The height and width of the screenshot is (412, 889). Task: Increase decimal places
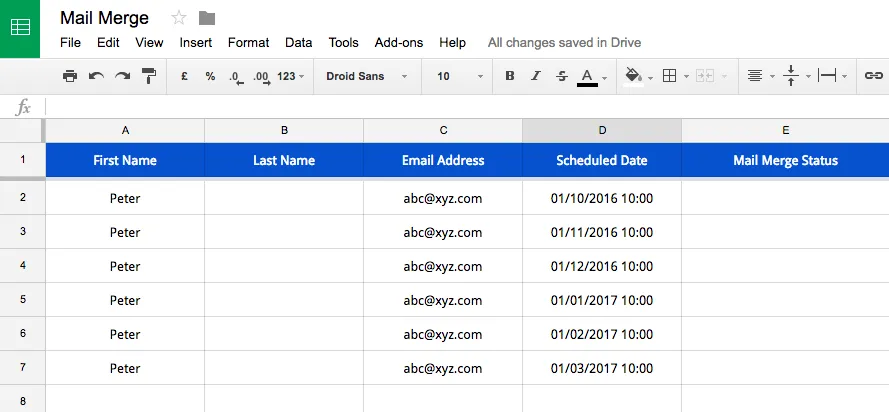point(262,77)
